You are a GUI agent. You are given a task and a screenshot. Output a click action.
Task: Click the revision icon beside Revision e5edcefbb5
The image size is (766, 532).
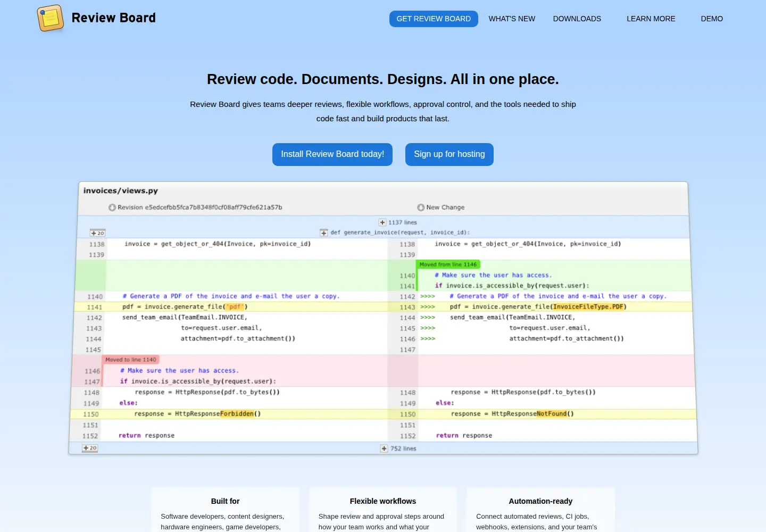coord(112,207)
